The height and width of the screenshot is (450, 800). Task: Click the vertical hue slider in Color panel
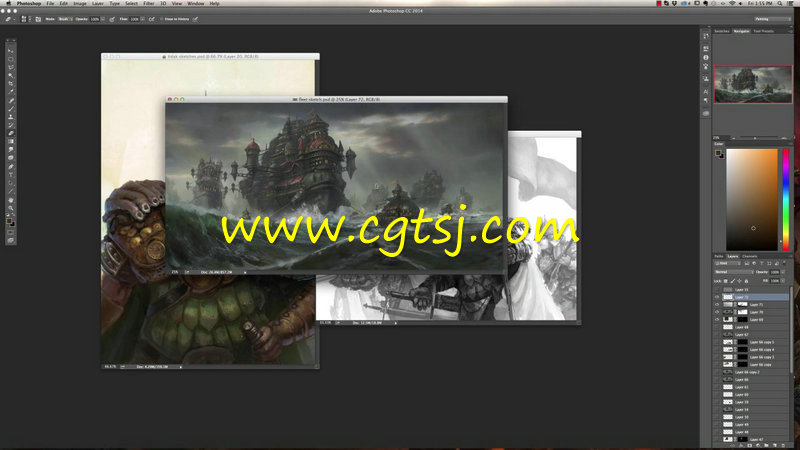click(786, 199)
